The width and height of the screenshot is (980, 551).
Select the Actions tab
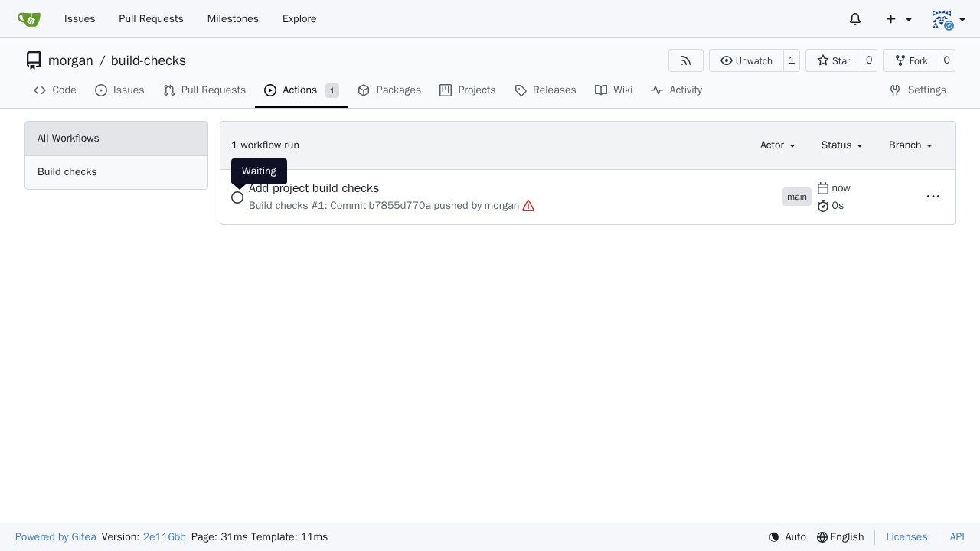click(302, 90)
